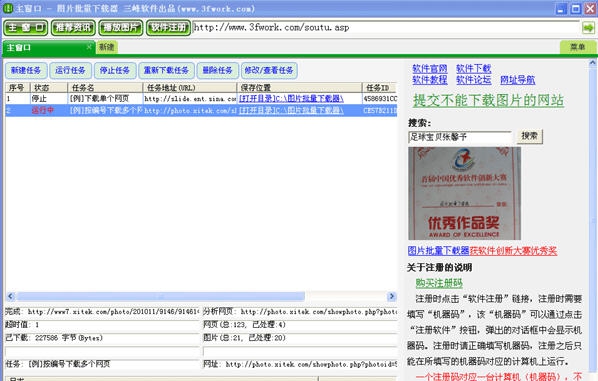Click the 修改/查看任务 button

[x=269, y=71]
